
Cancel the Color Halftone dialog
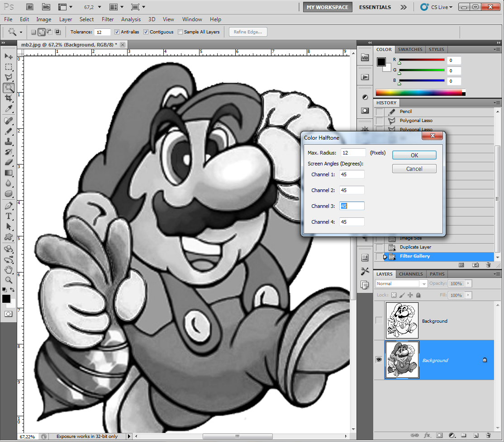tap(414, 169)
